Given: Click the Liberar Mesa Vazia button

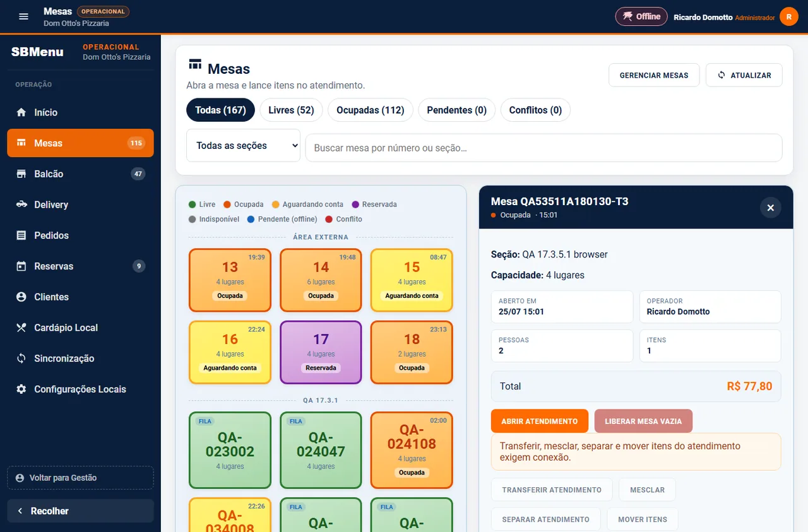Looking at the screenshot, I should pos(643,421).
